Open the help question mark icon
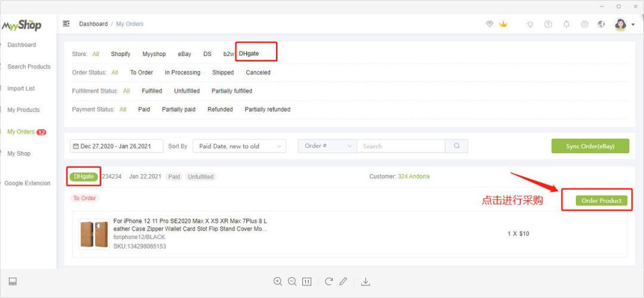The height and width of the screenshot is (298, 644). pyautogui.click(x=549, y=24)
